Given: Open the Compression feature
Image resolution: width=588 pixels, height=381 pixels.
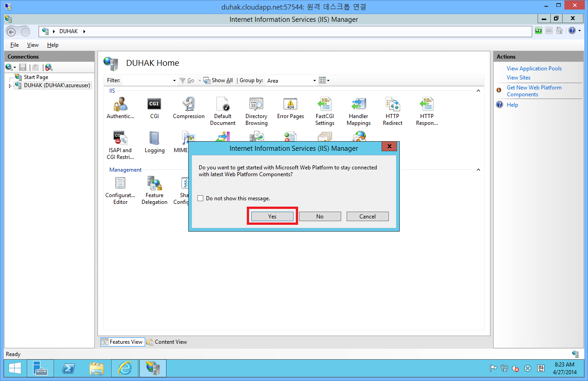Looking at the screenshot, I should coord(189,108).
